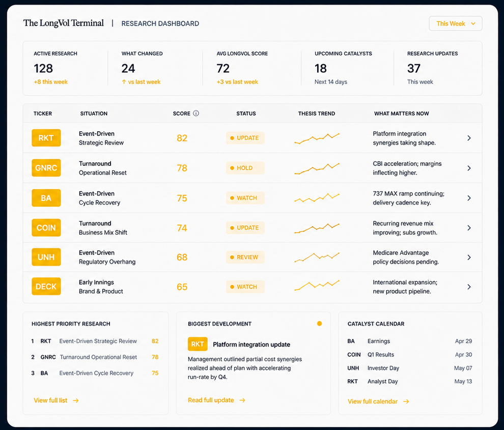Sort by the Score column header
The width and height of the screenshot is (504, 430).
(182, 113)
